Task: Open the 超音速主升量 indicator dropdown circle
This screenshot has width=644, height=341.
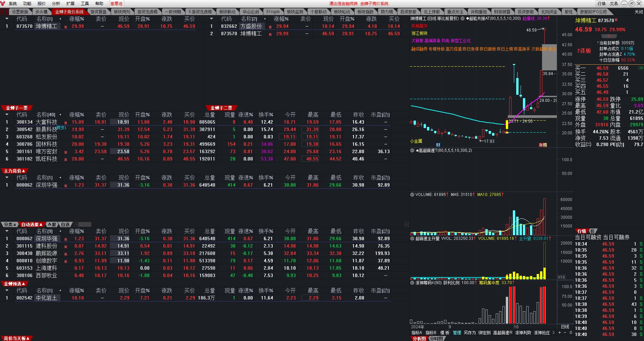Action: click(412, 238)
